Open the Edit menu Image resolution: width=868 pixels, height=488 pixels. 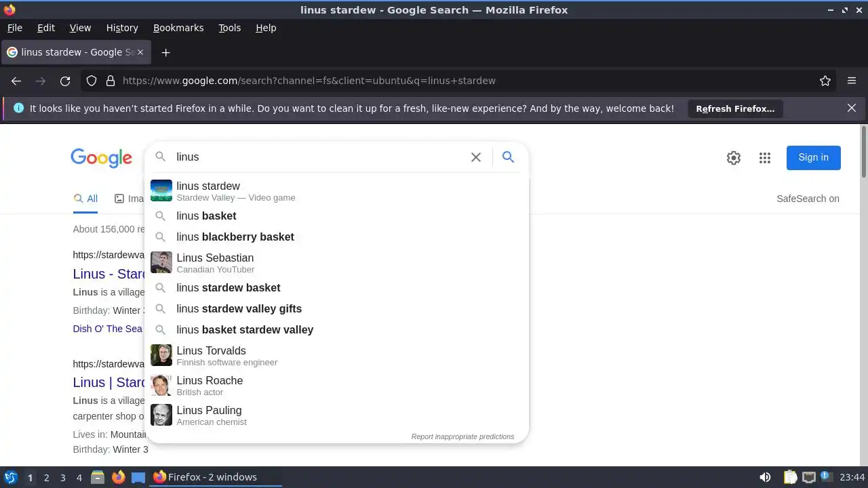coord(46,28)
